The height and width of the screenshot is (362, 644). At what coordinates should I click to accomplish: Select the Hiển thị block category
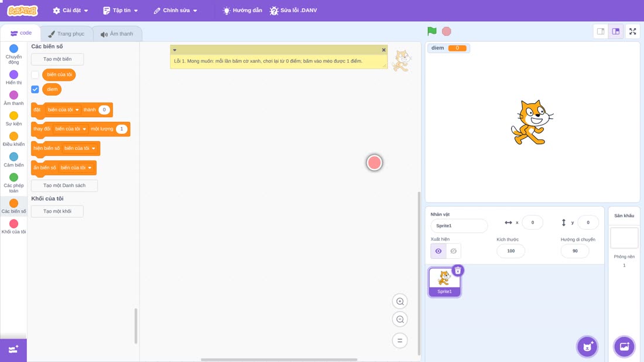click(13, 77)
